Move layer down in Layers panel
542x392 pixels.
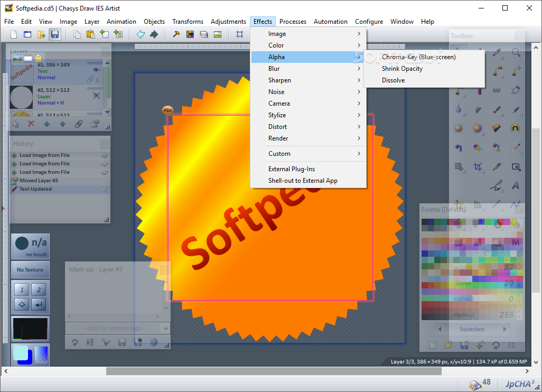coord(62,124)
